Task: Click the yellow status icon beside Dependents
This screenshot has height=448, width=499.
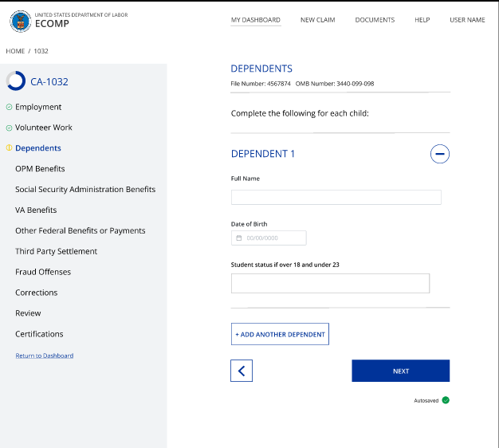Action: (10, 148)
